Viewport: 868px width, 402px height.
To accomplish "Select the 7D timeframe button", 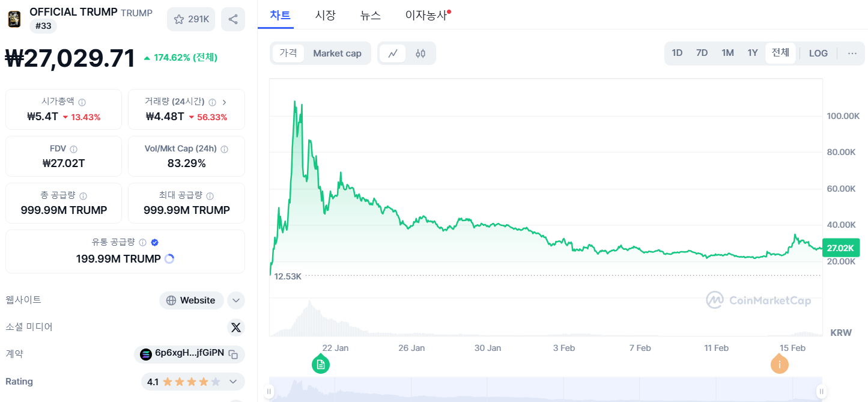I will (x=702, y=53).
